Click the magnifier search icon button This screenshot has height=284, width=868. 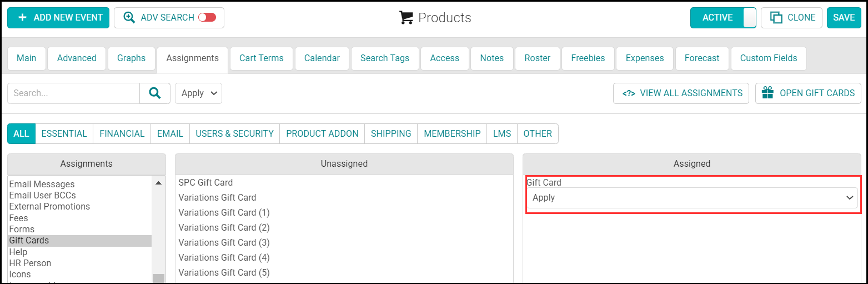click(x=155, y=93)
